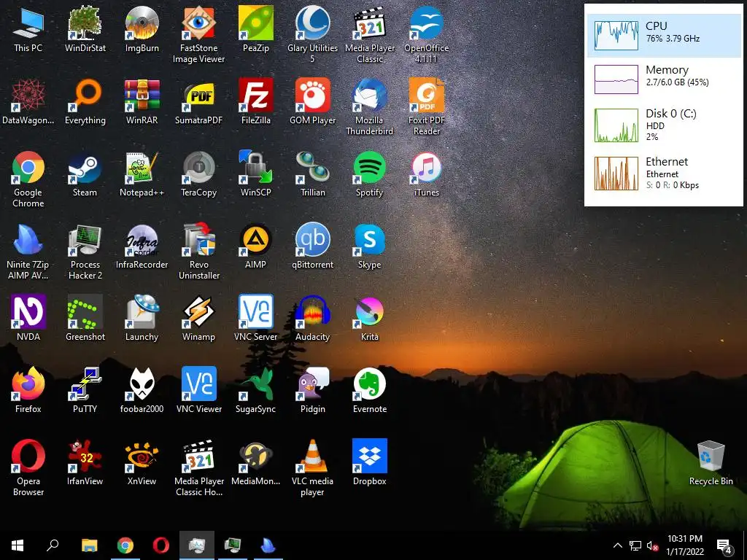Switch to Opera in the taskbar
This screenshot has height=560, width=747.
pyautogui.click(x=161, y=545)
